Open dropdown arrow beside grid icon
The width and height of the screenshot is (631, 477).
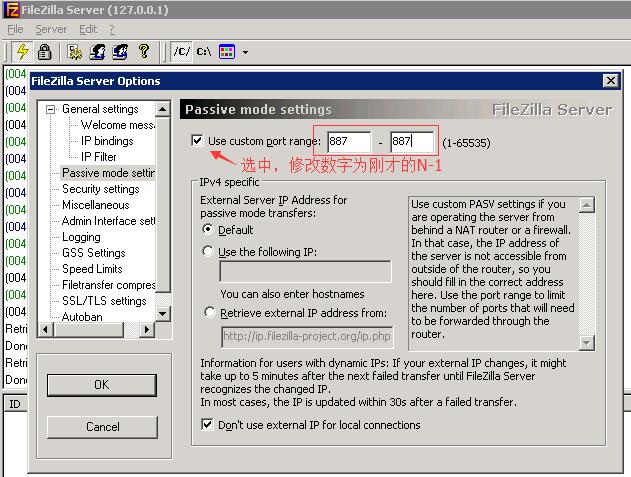245,52
